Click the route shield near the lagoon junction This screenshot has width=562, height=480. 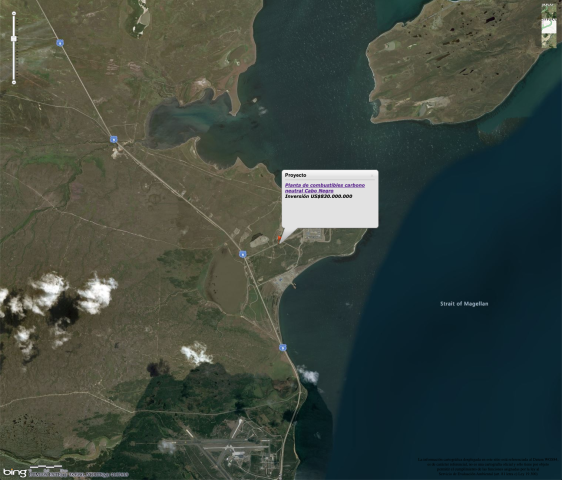pos(114,139)
